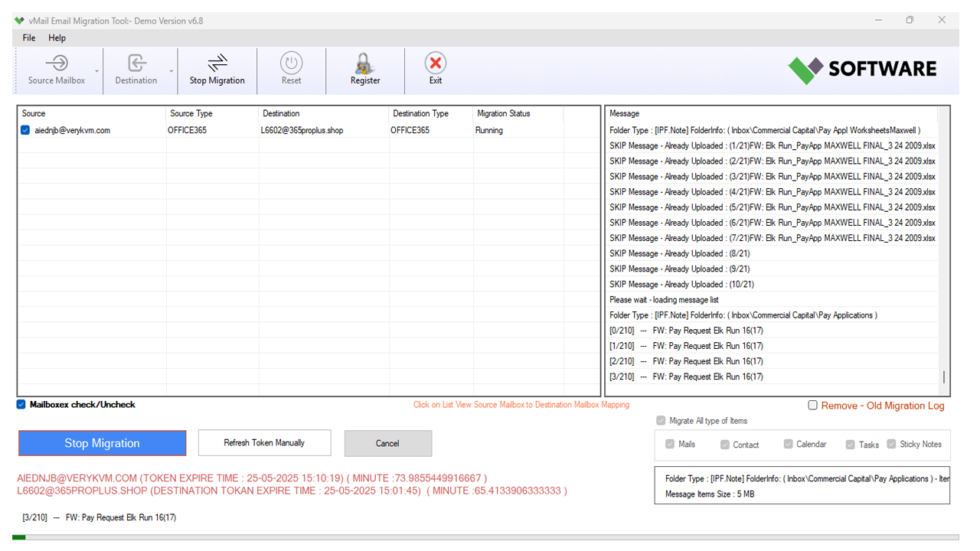Uncheck the aiednjb@verykvm.com mailbox checkbox
The image size is (980, 551).
point(26,130)
